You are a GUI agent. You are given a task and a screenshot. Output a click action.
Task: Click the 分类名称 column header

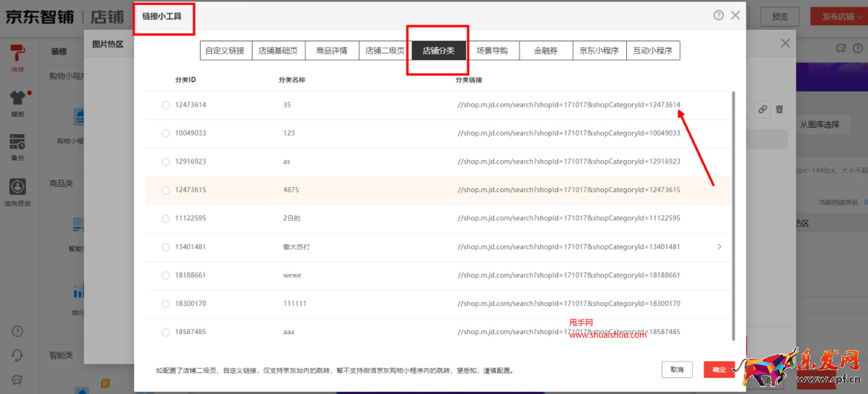click(291, 79)
